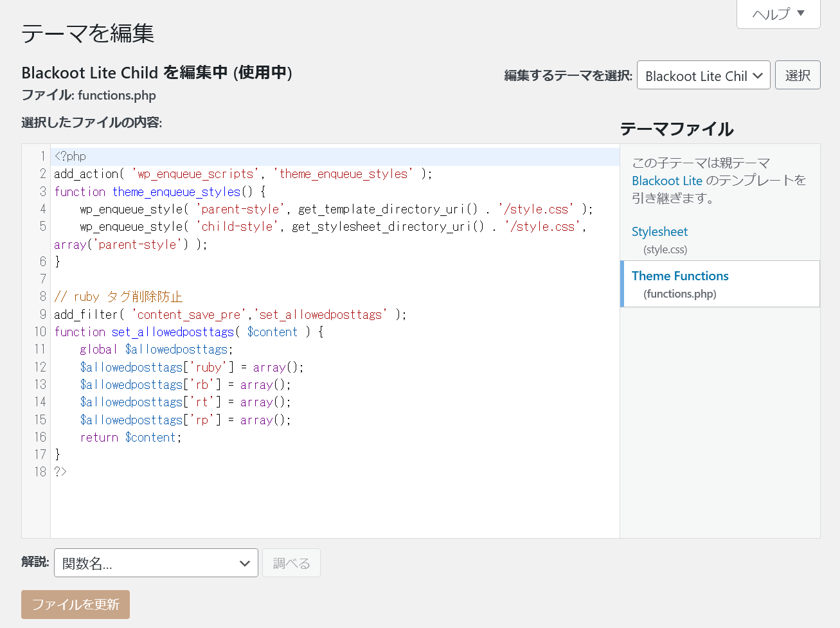Click the child-style wp_enqueue_style line
The width and height of the screenshot is (840, 628).
pos(333,226)
